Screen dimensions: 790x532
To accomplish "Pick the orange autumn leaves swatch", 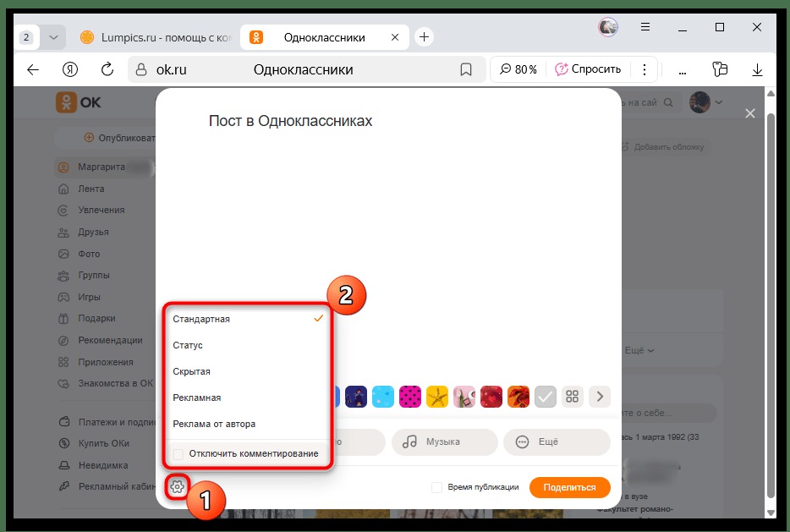I will 518,397.
